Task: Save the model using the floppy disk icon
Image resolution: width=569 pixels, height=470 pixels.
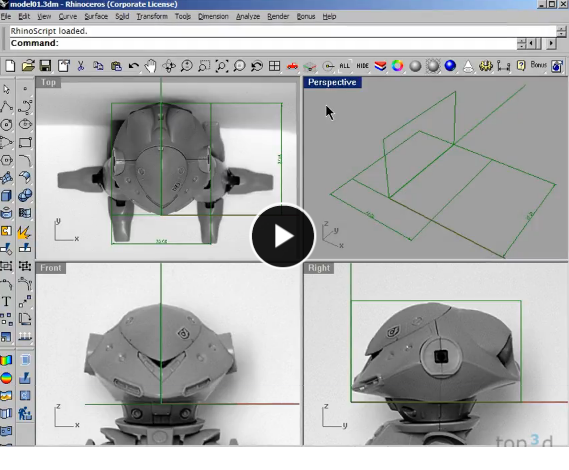Action: tap(45, 66)
